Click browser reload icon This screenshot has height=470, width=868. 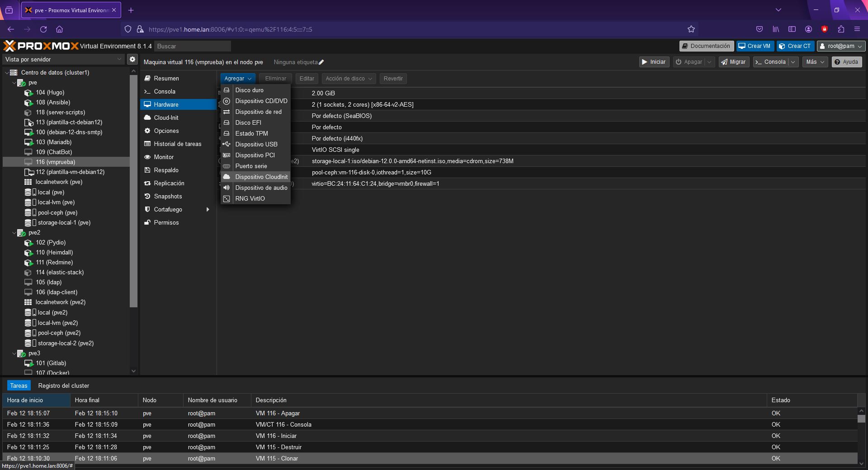click(x=43, y=29)
